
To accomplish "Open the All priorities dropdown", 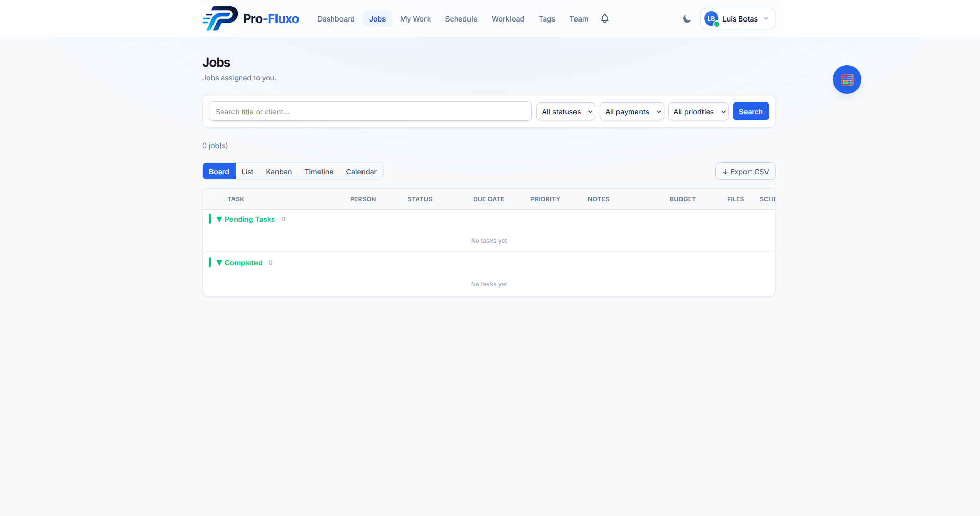I will click(698, 111).
